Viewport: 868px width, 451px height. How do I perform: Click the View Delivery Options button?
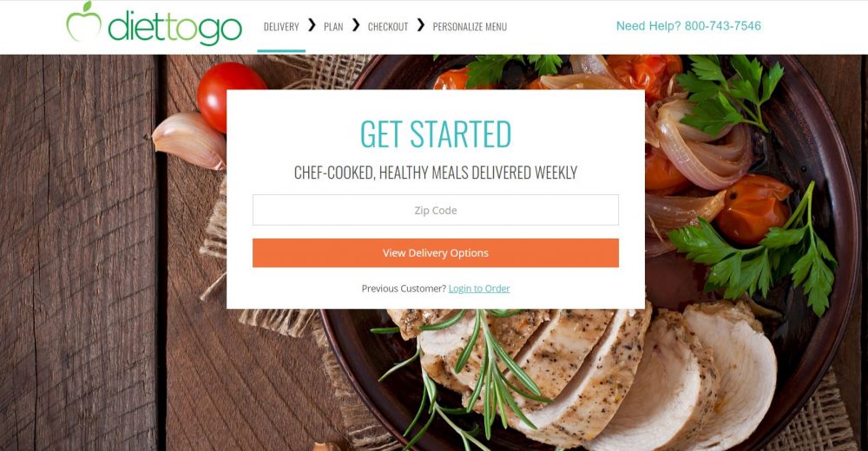[x=436, y=253]
